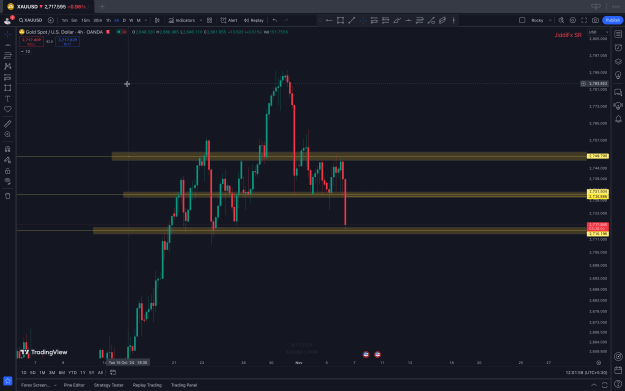Select the crosshair tool in favorites toolbar
Screen dimensions: 625x391
click(363, 20)
